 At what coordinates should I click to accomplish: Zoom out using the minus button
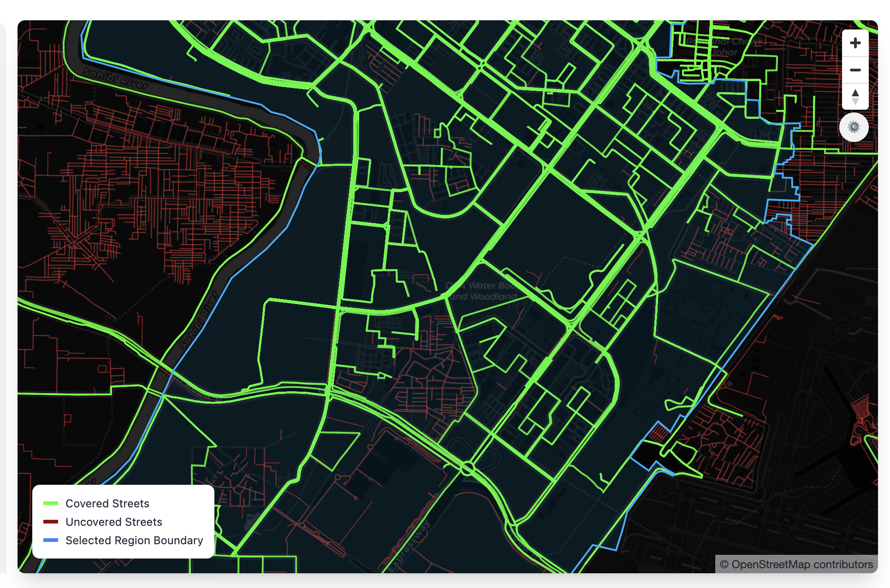tap(855, 70)
